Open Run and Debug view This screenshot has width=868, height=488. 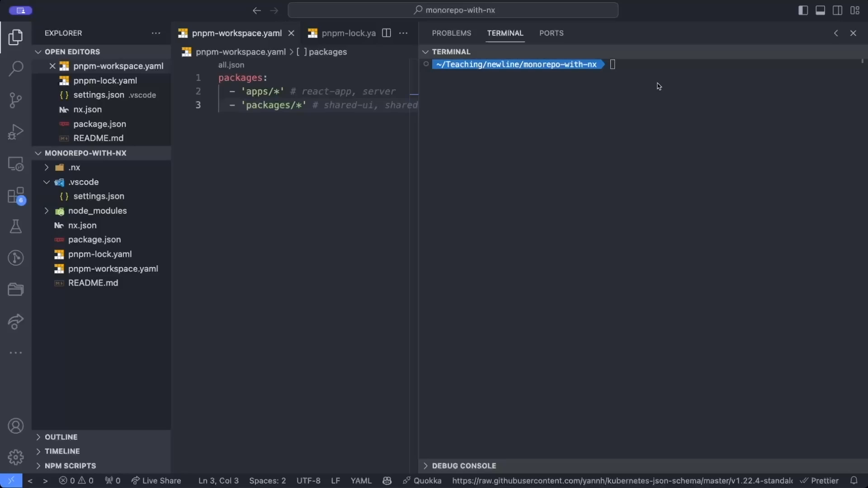[x=16, y=132]
